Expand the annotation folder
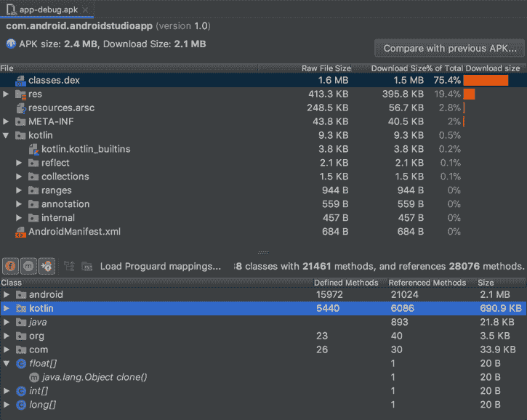The width and height of the screenshot is (527, 420). (x=19, y=204)
